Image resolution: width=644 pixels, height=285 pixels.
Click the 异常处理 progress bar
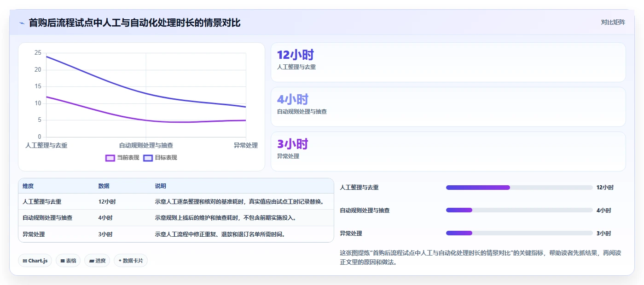(519, 233)
